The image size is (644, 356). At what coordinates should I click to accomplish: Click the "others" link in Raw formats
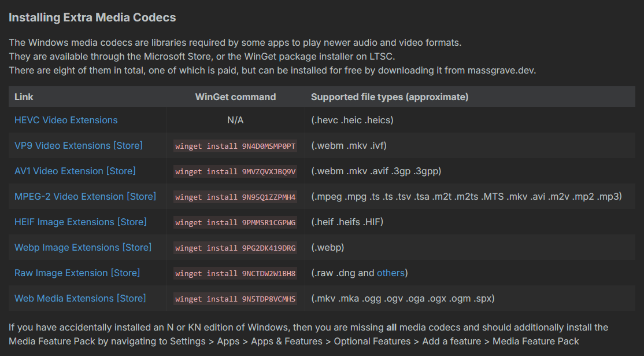click(x=391, y=273)
